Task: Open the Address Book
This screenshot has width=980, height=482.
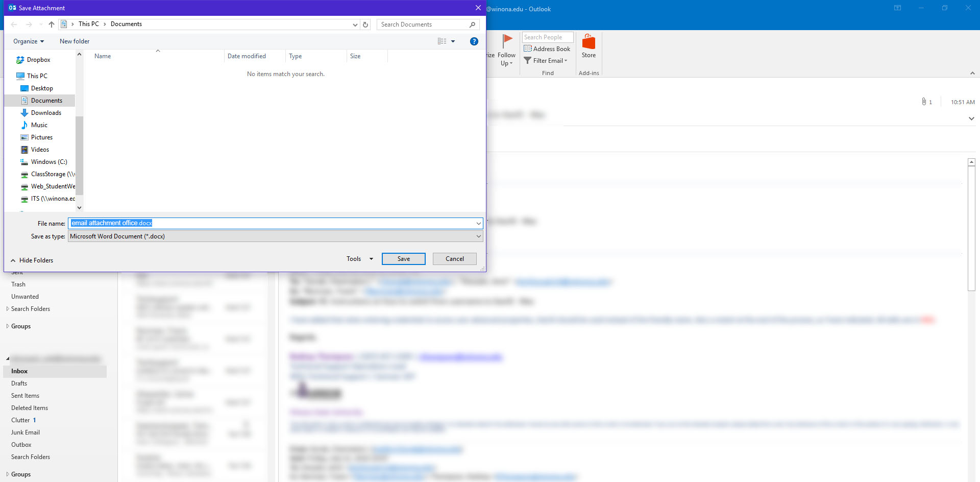Action: click(x=547, y=49)
